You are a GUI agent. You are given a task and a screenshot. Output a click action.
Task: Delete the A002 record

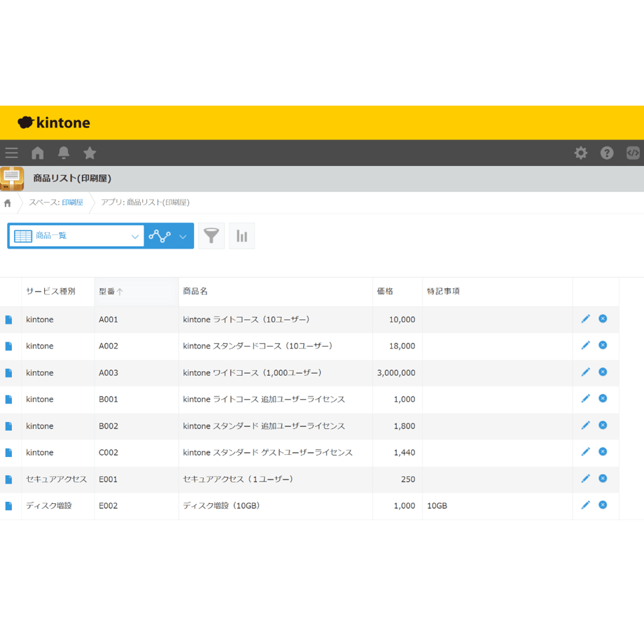(603, 345)
